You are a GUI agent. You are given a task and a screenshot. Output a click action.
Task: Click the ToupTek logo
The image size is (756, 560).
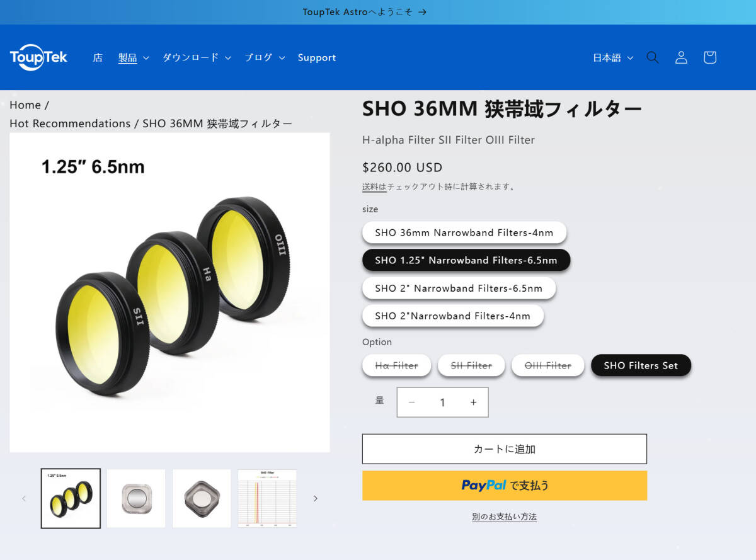[x=38, y=57]
